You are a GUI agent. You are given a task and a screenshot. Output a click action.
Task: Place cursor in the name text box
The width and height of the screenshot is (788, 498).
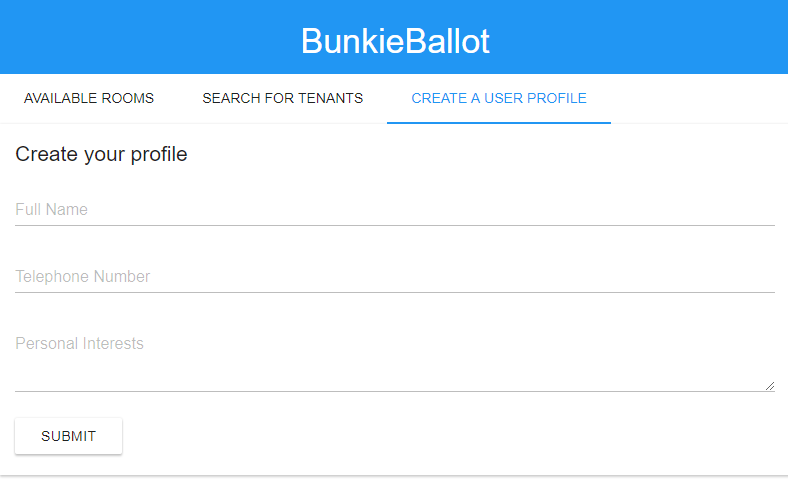click(x=394, y=210)
